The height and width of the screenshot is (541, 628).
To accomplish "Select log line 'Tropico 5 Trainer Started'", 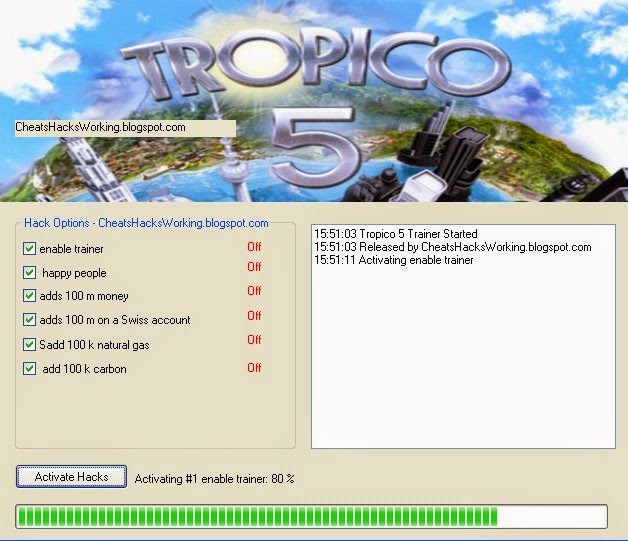I will pyautogui.click(x=396, y=233).
